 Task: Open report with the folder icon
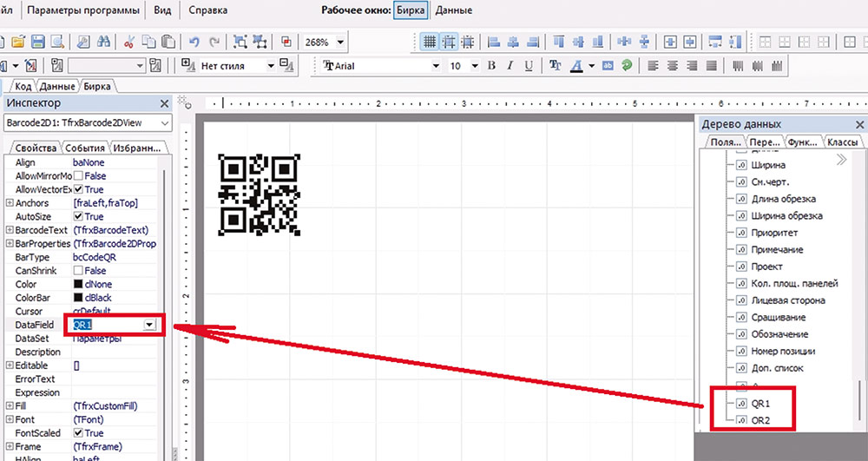point(18,42)
